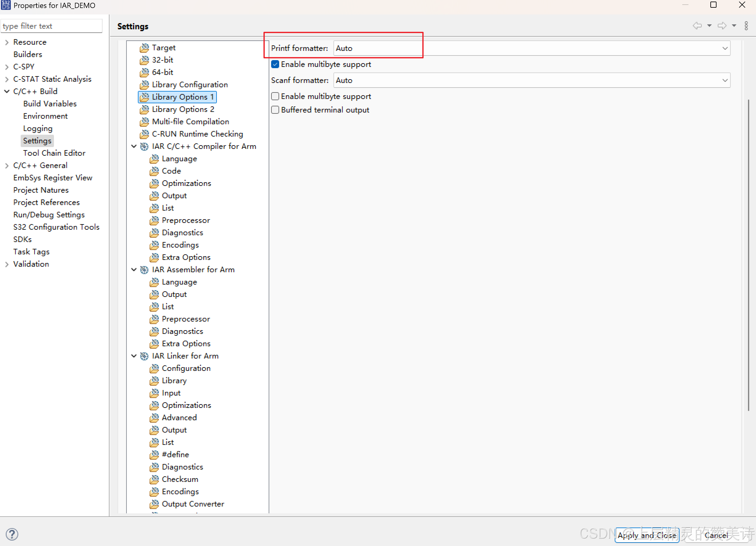Image resolution: width=756 pixels, height=546 pixels.
Task: Click the Cancel button
Action: click(716, 535)
